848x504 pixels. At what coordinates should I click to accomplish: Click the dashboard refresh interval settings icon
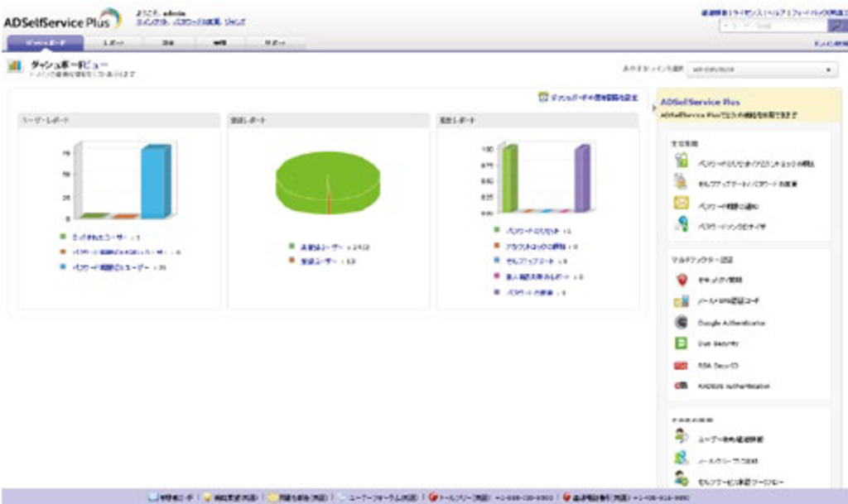[x=543, y=97]
